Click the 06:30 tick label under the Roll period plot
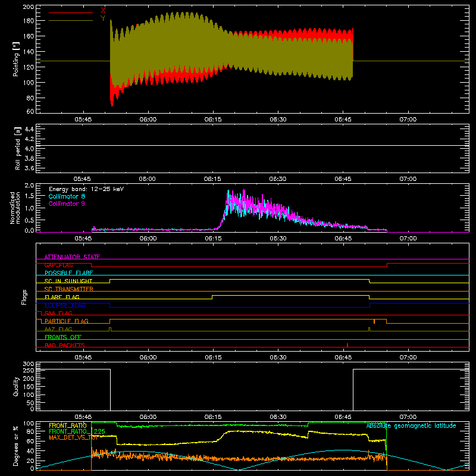 277,179
